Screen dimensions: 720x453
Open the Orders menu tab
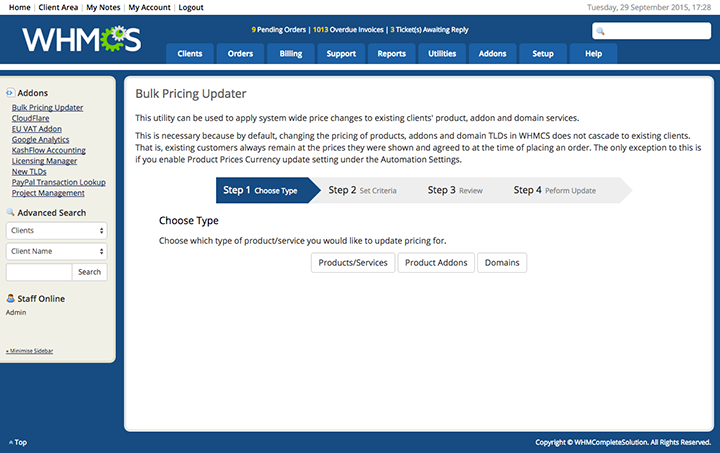(240, 54)
